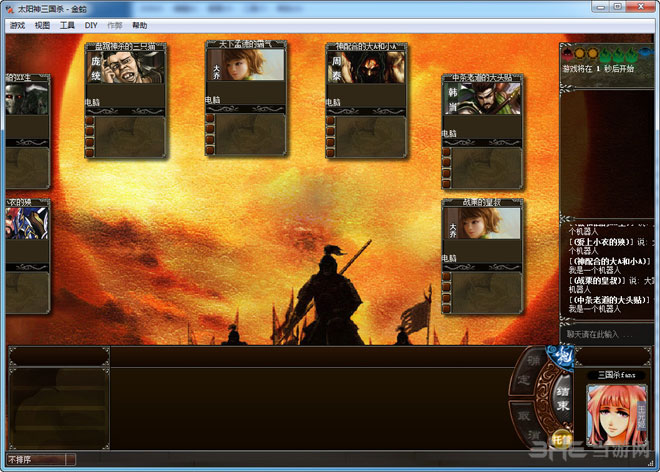Viewport: 660px width, 472px height.
Task: Click player name 战栗的皇叔 on card
Action: [x=482, y=202]
